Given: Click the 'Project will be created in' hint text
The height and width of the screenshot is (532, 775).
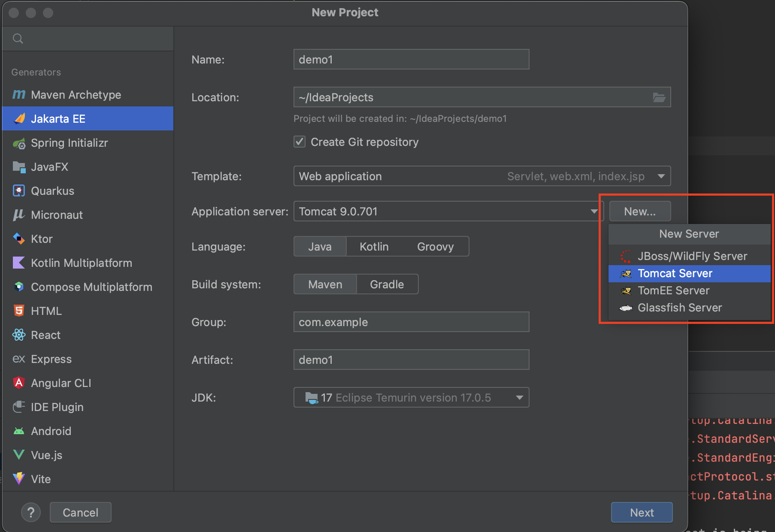Looking at the screenshot, I should (x=400, y=119).
